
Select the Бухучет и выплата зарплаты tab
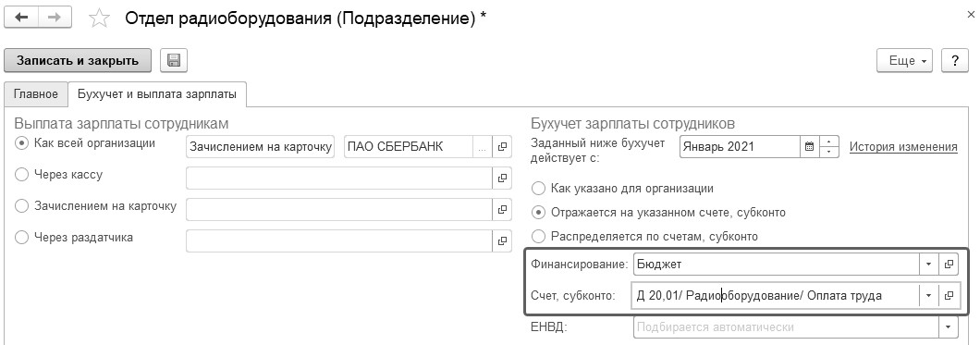coord(157,94)
